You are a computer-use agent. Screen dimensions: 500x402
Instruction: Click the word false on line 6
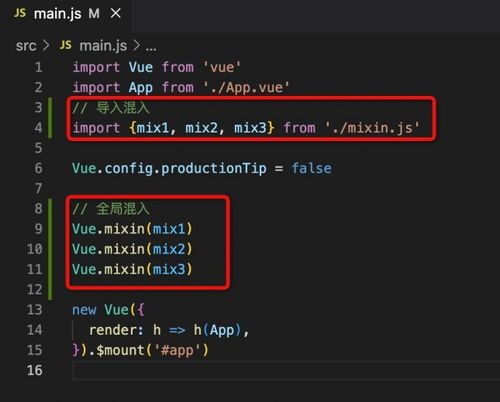[312, 168]
